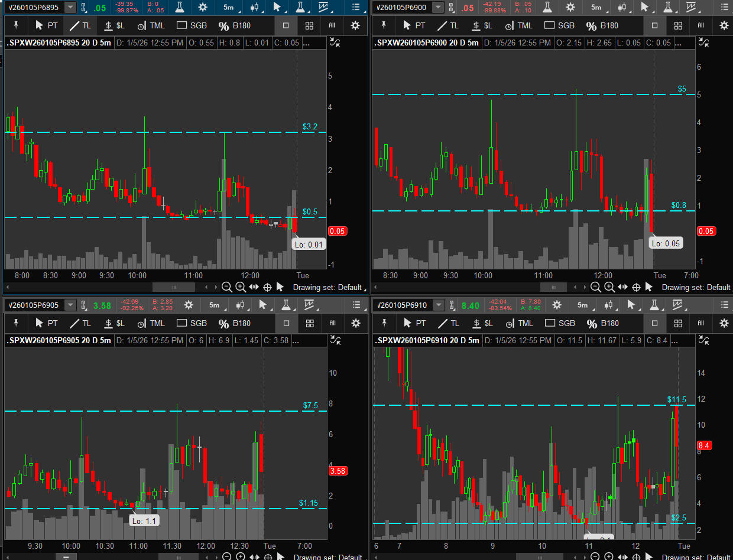
Task: Select SGB rectangle tool in P6905 chart
Action: point(192,323)
